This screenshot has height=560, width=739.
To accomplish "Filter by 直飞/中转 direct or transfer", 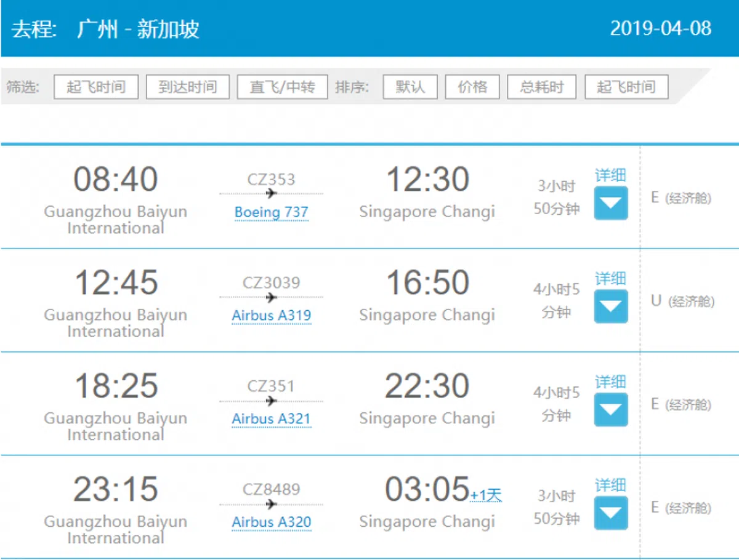I will point(282,87).
